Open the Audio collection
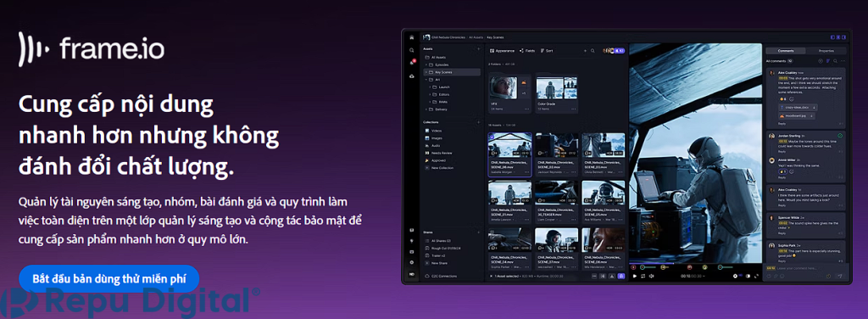The height and width of the screenshot is (319, 868). 433,145
